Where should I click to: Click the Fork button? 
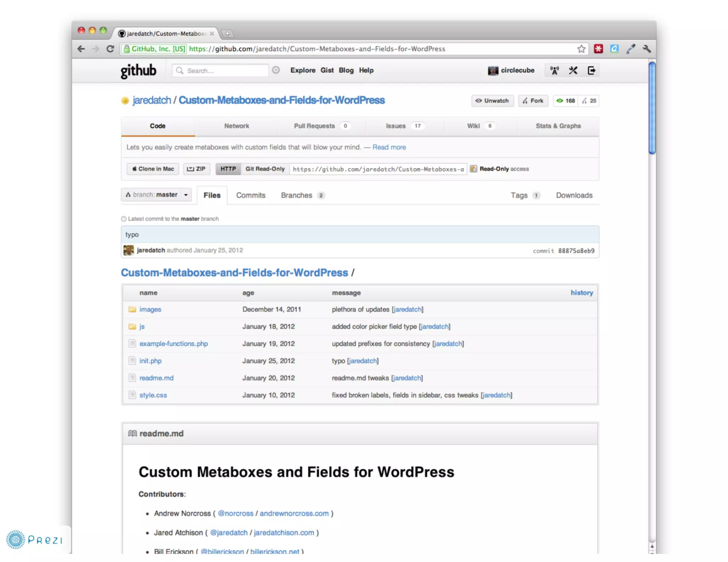tap(533, 101)
